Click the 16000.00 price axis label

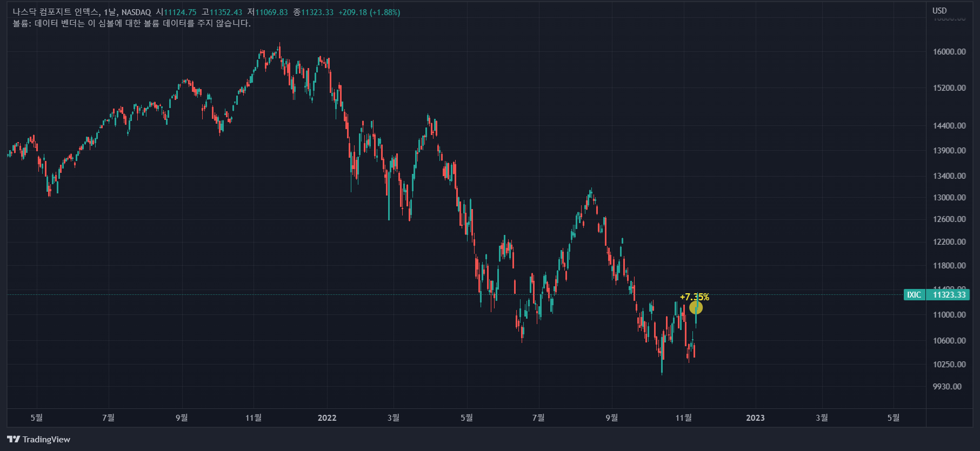point(949,52)
